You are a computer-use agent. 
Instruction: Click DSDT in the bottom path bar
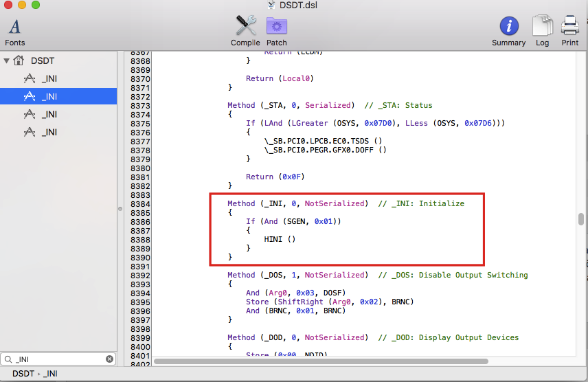point(23,373)
